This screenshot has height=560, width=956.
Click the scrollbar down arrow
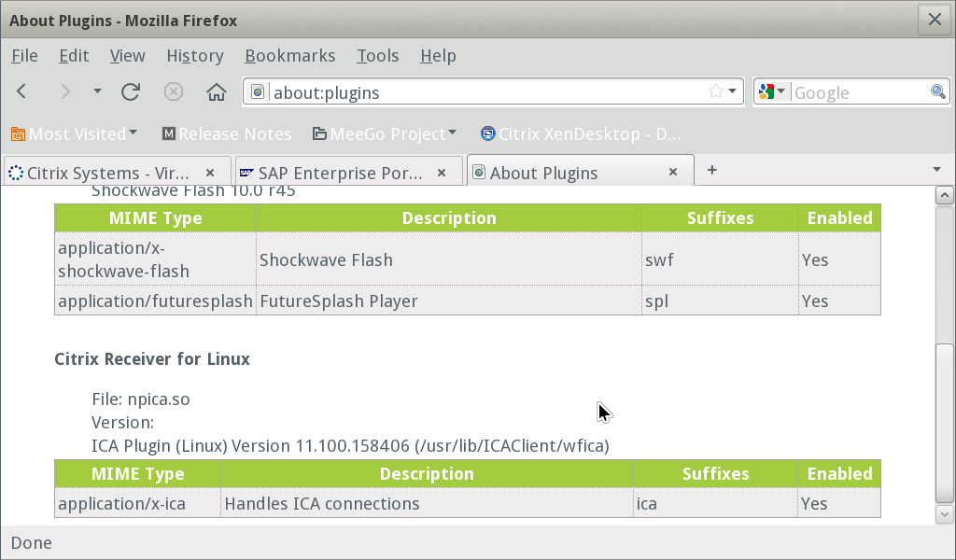coord(944,514)
